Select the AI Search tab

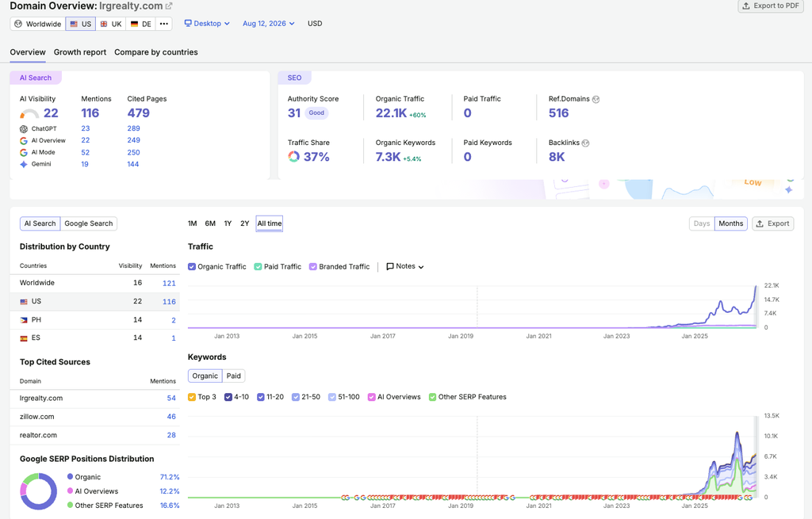pos(40,223)
